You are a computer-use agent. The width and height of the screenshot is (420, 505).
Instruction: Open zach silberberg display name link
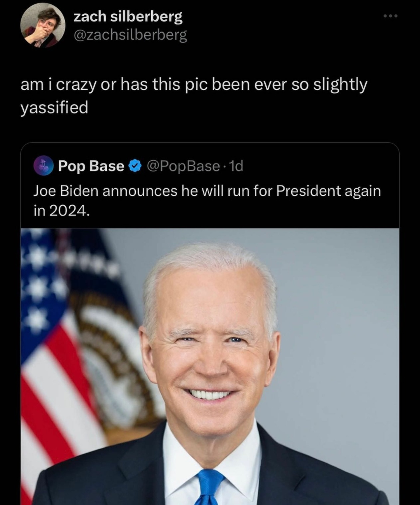[128, 16]
